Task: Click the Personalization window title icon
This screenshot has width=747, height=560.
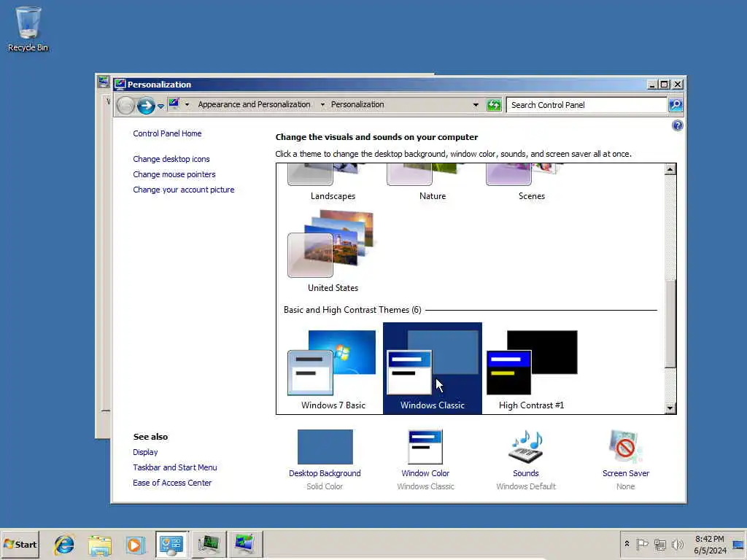Action: [120, 85]
